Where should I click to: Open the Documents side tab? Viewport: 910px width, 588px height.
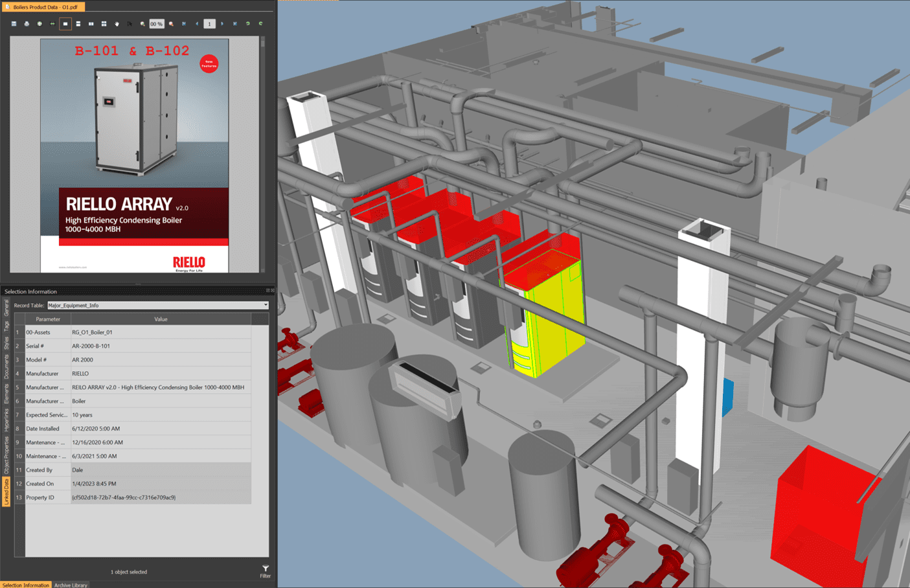pos(6,367)
